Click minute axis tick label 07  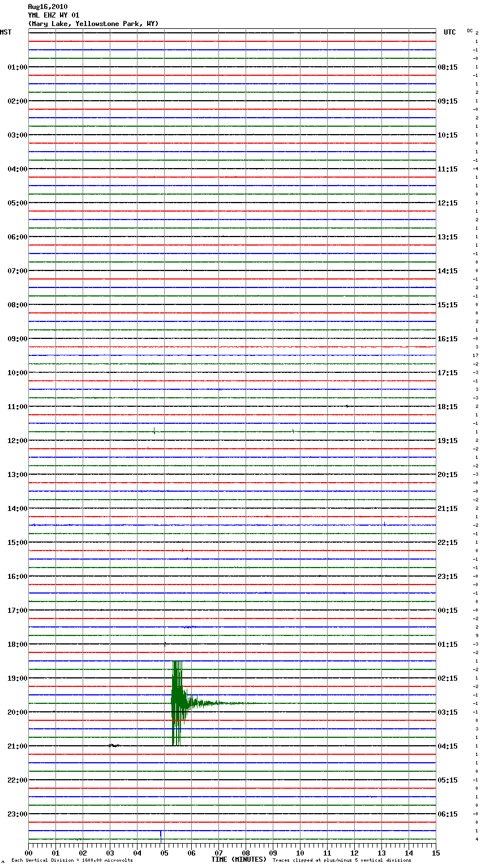tap(218, 853)
